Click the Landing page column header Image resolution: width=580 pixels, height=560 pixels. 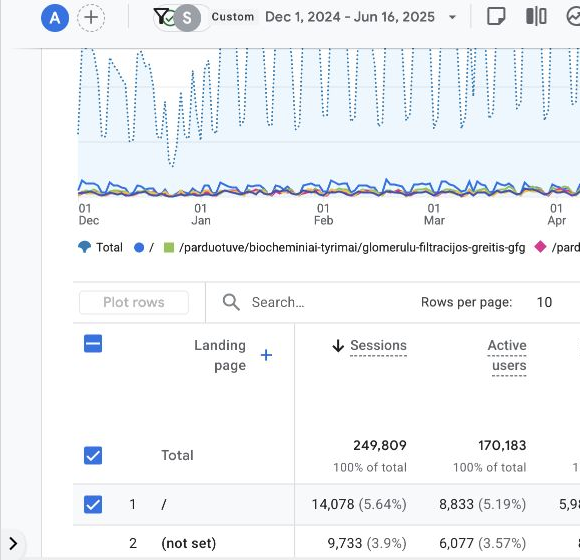(x=220, y=355)
